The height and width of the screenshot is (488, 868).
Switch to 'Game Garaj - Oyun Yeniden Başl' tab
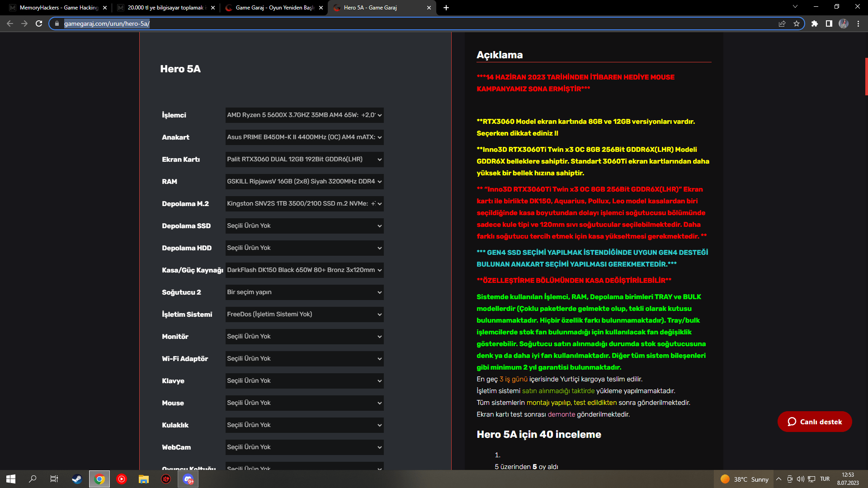274,8
